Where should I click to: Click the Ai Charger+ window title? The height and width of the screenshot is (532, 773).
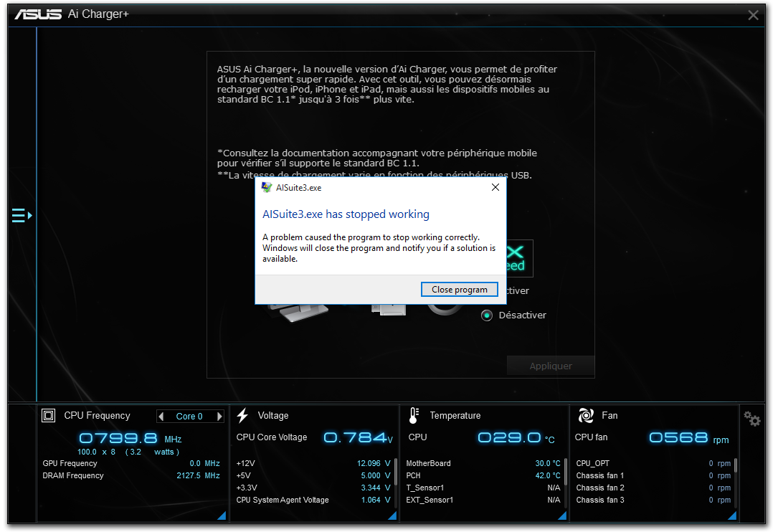[98, 14]
